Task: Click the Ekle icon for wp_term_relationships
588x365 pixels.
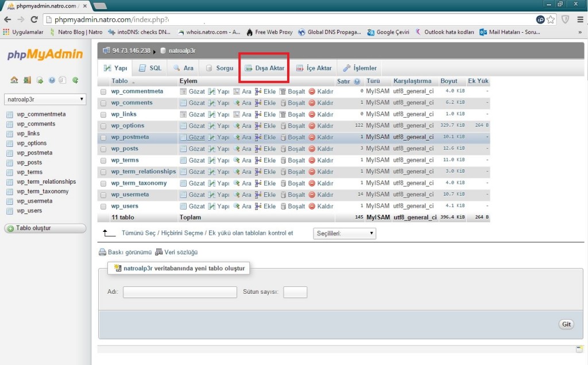Action: (258, 172)
